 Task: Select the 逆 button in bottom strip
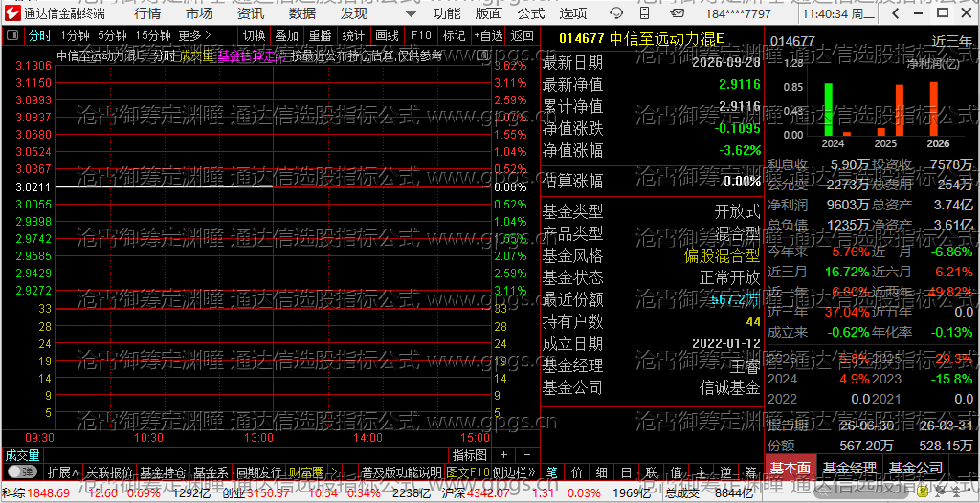click(725, 471)
